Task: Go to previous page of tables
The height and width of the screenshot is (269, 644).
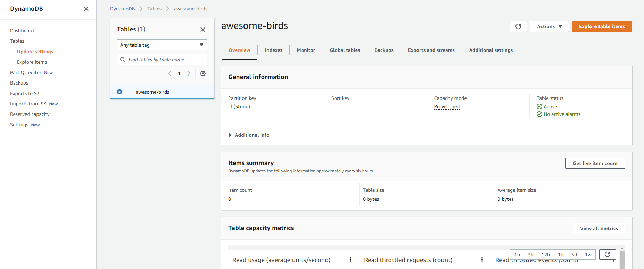Action: click(170, 73)
